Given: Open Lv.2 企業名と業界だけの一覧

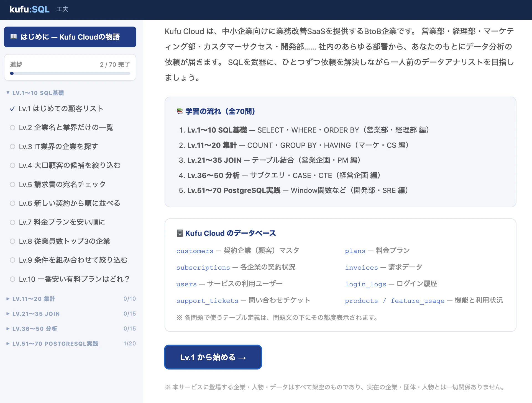Looking at the screenshot, I should (x=70, y=128).
